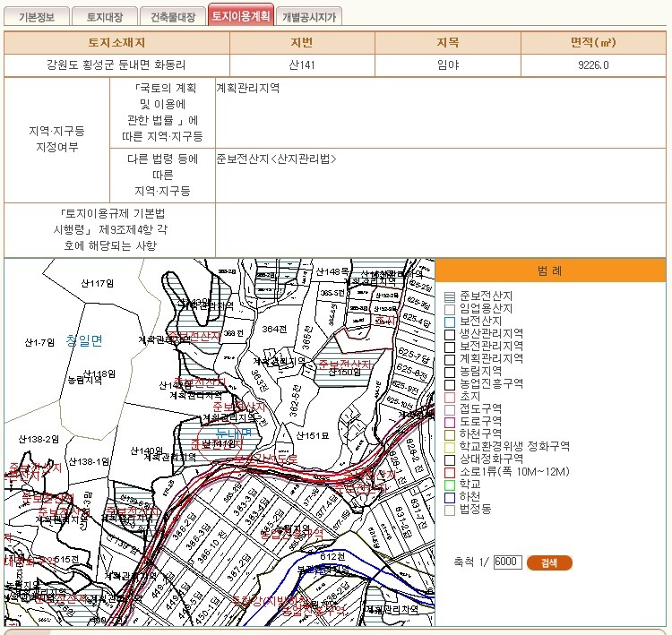
Task: Click parcel 364전 on the map
Action: 274,329
